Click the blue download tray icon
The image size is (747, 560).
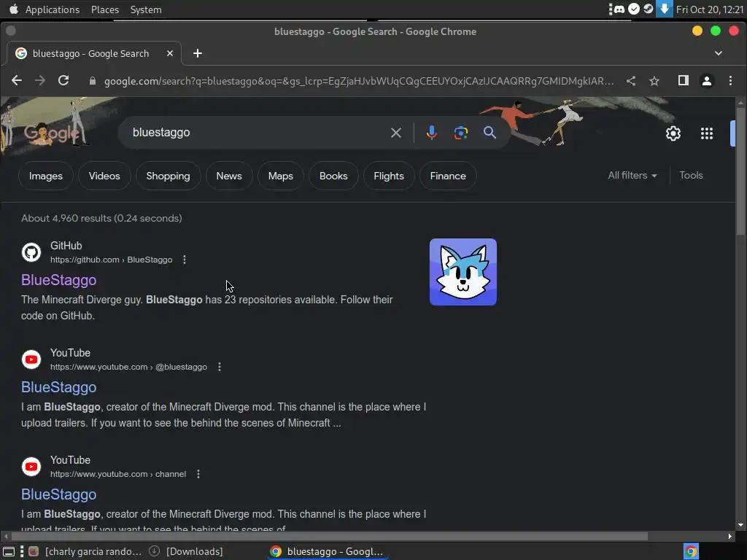[x=664, y=9]
